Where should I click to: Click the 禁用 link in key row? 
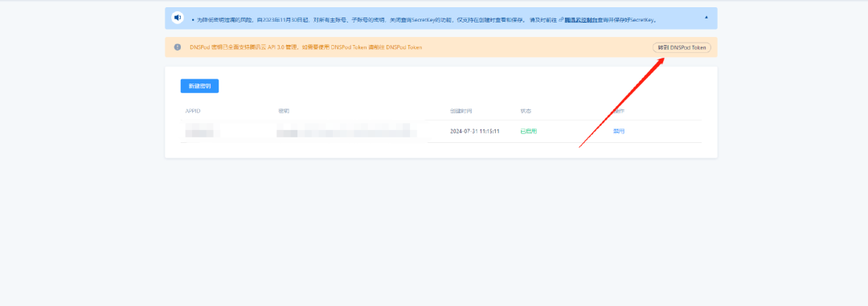(x=619, y=131)
